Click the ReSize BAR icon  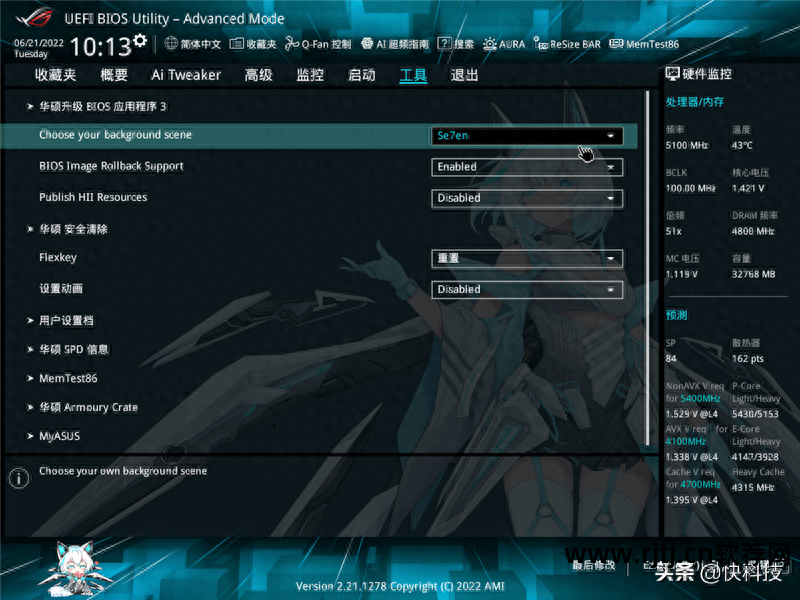(540, 44)
